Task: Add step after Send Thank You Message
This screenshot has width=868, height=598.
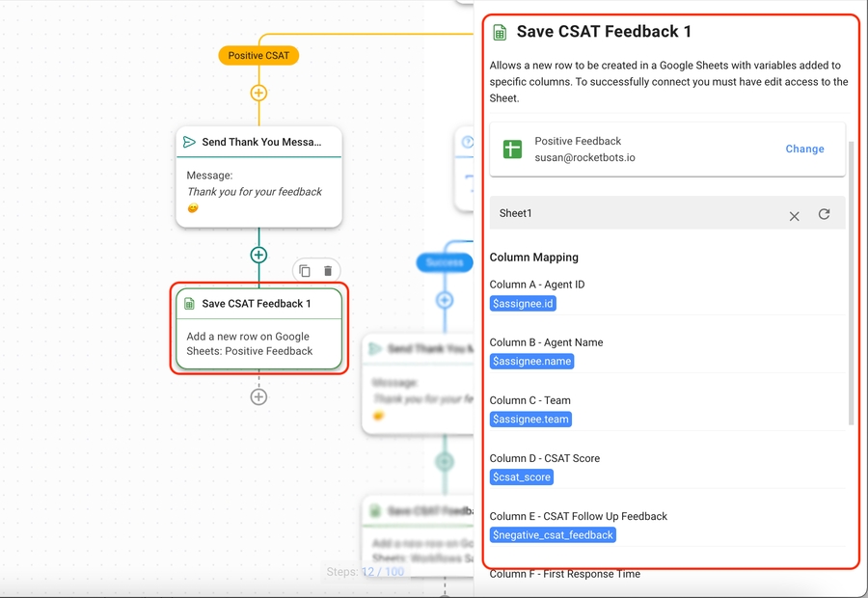Action: tap(258, 255)
